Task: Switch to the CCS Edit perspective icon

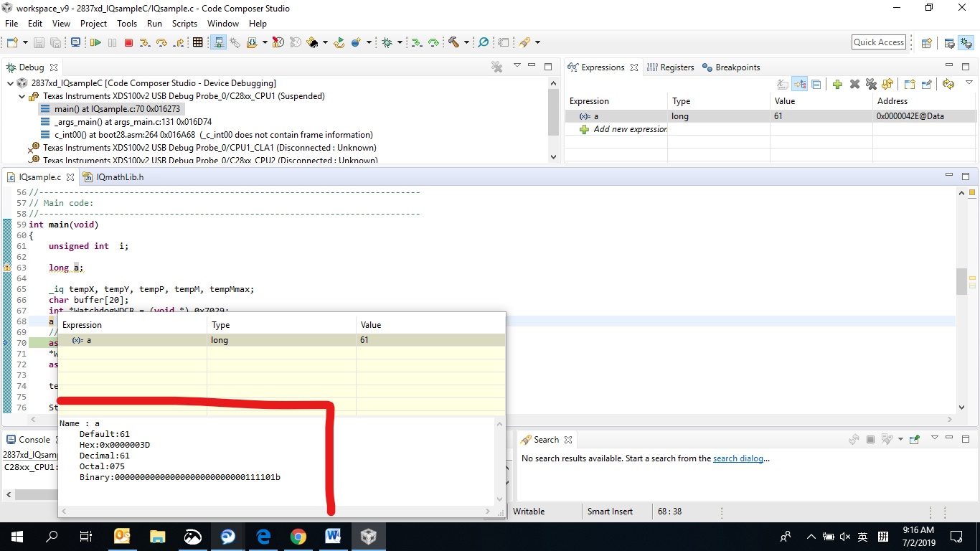Action: click(948, 43)
